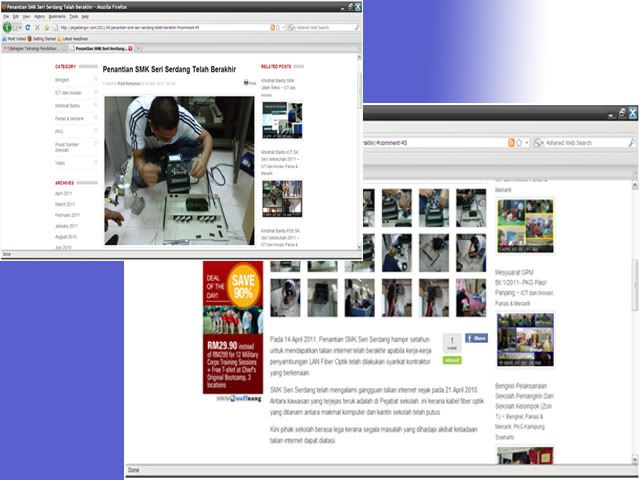Open the Home page icon in front window
The height and width of the screenshot is (480, 640).
47,27
